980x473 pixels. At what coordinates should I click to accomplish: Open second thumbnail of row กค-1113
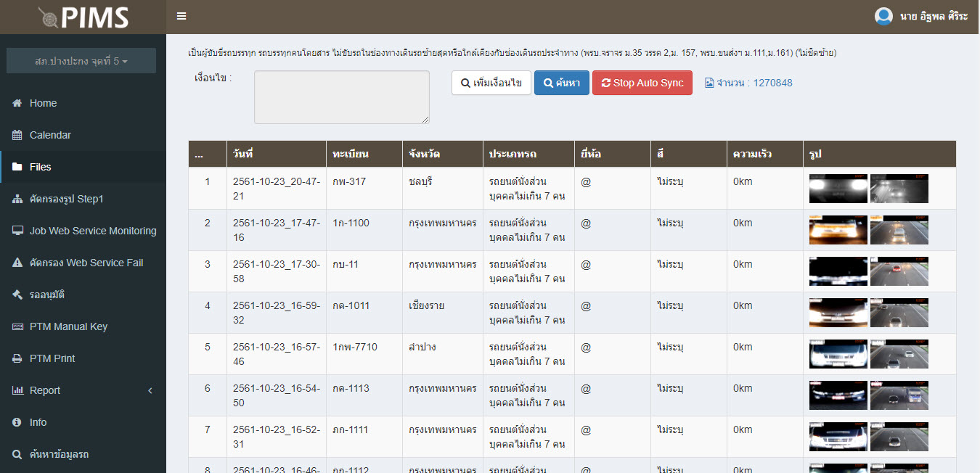point(899,395)
